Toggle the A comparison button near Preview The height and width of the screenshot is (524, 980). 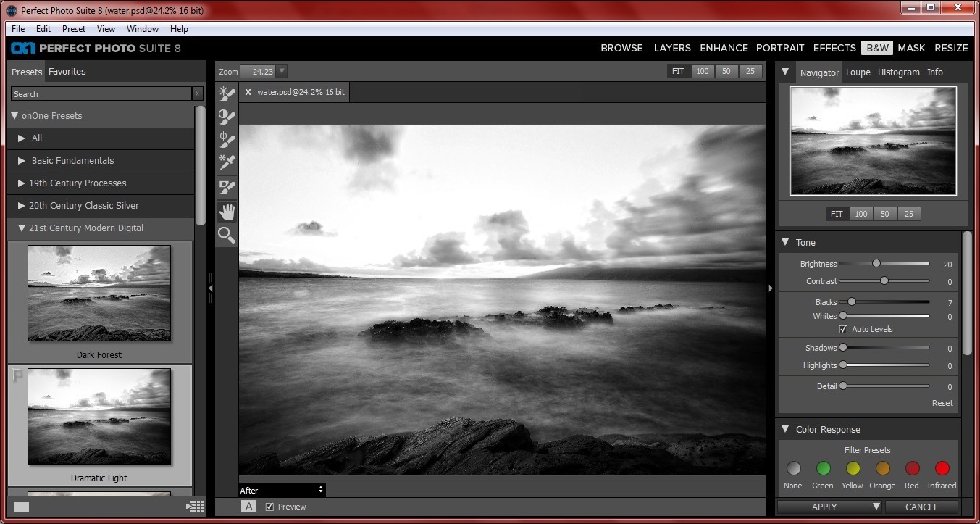(x=248, y=506)
